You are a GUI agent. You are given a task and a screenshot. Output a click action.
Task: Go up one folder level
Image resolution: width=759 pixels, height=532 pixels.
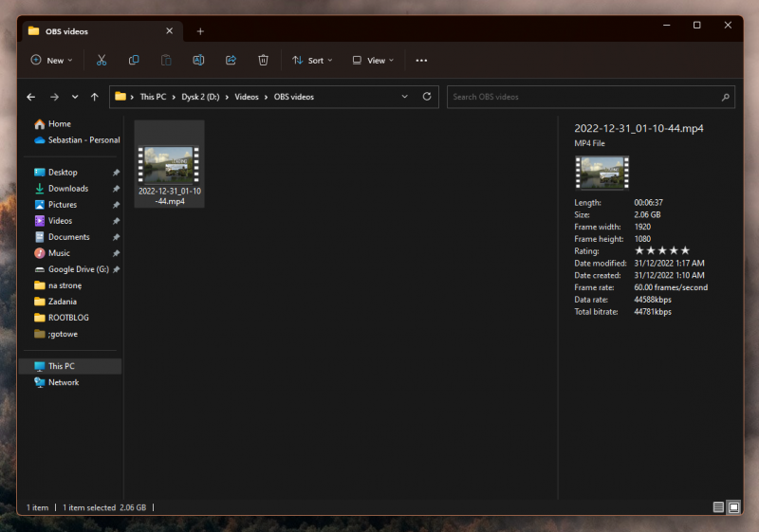click(95, 97)
